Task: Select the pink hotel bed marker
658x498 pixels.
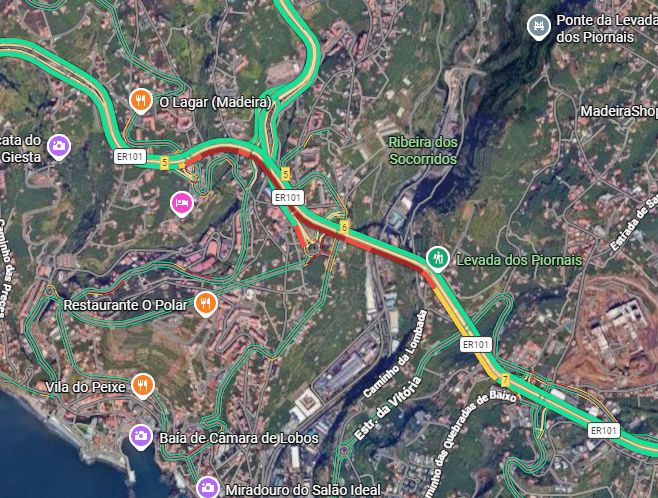Action: click(x=182, y=203)
